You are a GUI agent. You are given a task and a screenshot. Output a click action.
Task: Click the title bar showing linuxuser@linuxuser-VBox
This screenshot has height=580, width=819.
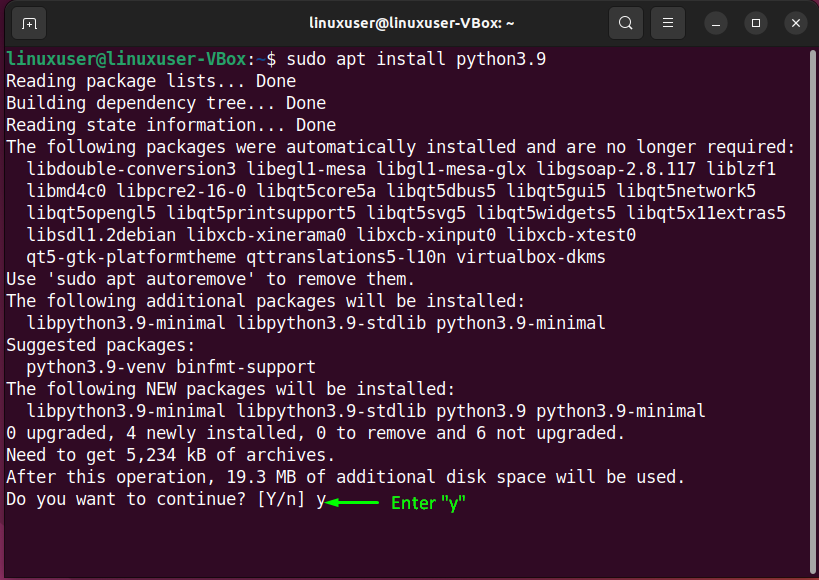coord(410,22)
